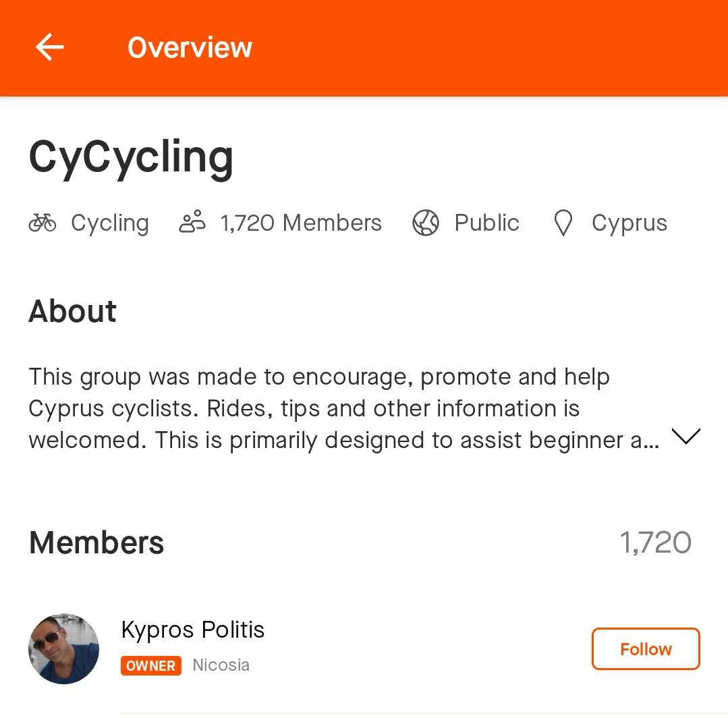This screenshot has width=728, height=718.
Task: Click the location pin icon
Action: (563, 223)
